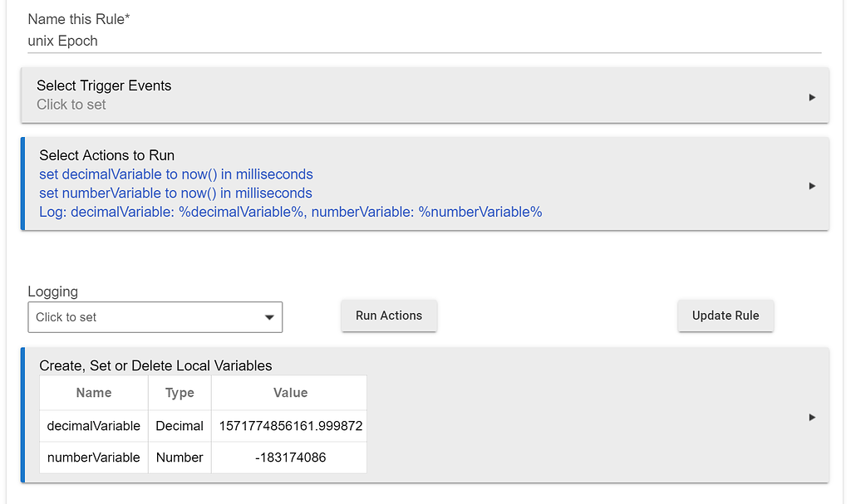Open the Logging dropdown
This screenshot has height=504, width=851.
coord(155,317)
